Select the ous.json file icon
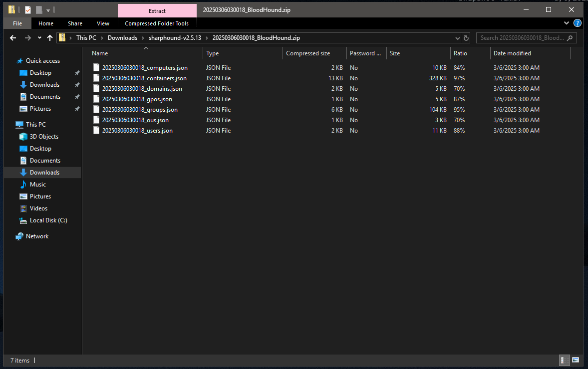588x369 pixels. [x=96, y=120]
